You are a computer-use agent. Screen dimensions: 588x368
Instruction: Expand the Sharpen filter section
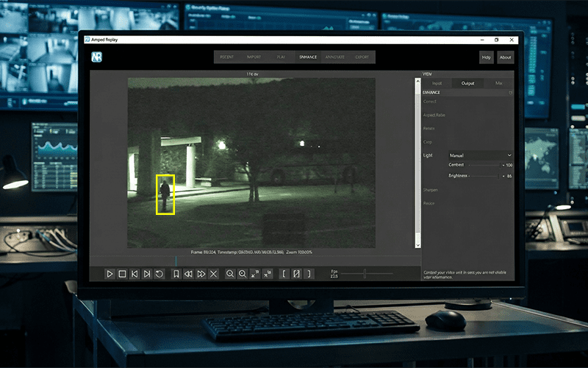(x=431, y=190)
